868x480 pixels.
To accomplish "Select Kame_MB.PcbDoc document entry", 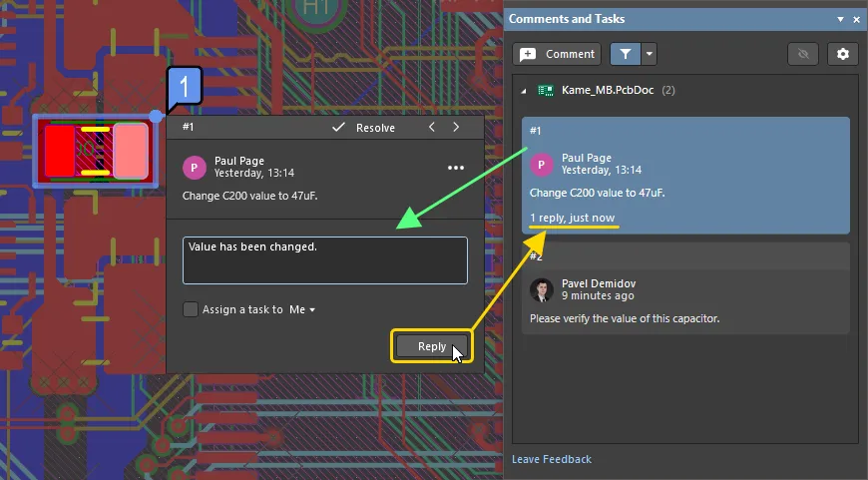I will pyautogui.click(x=608, y=90).
